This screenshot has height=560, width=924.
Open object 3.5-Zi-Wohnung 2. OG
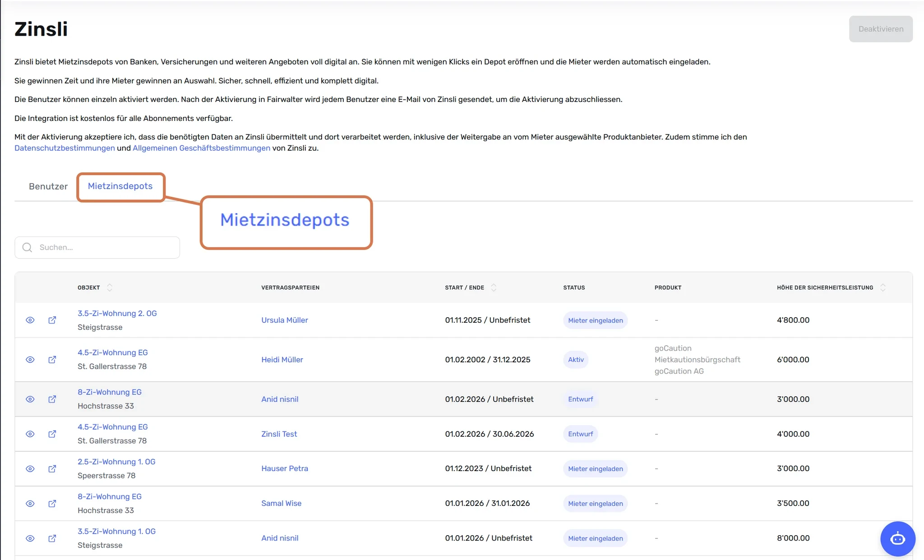coord(117,313)
